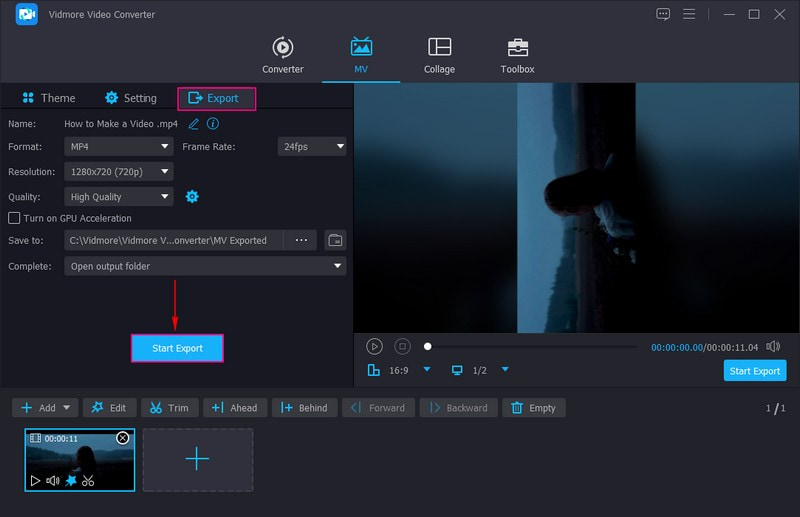This screenshot has height=517, width=800.
Task: Click the Start Export button in left panel
Action: tap(177, 348)
